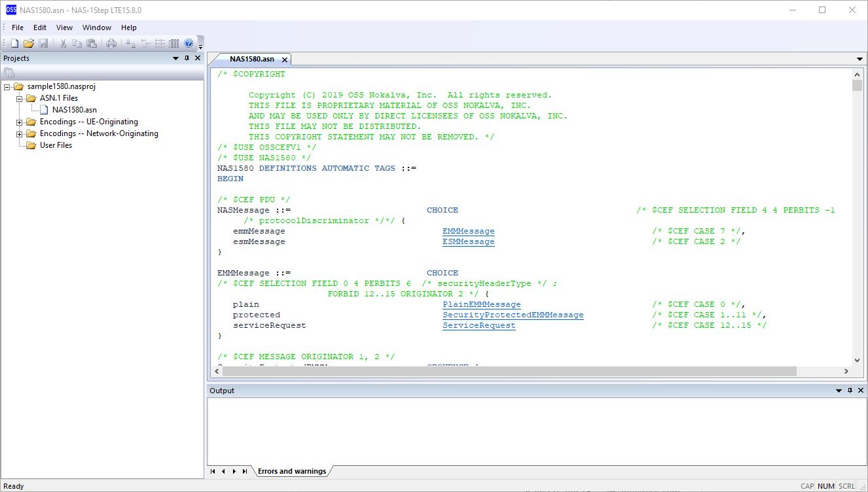Click the Projects panel properties icon
Screen dimensions: 868x492
pyautogui.click(x=9, y=73)
